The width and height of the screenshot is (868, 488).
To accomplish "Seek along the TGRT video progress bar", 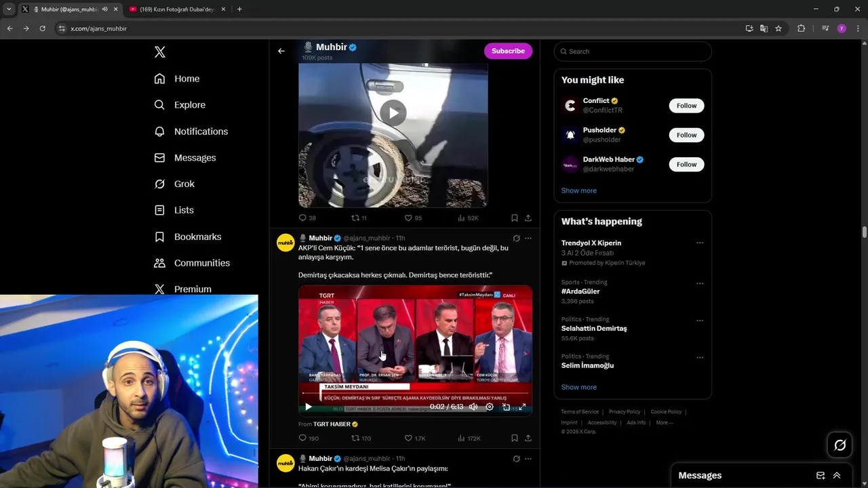I will pos(415,393).
